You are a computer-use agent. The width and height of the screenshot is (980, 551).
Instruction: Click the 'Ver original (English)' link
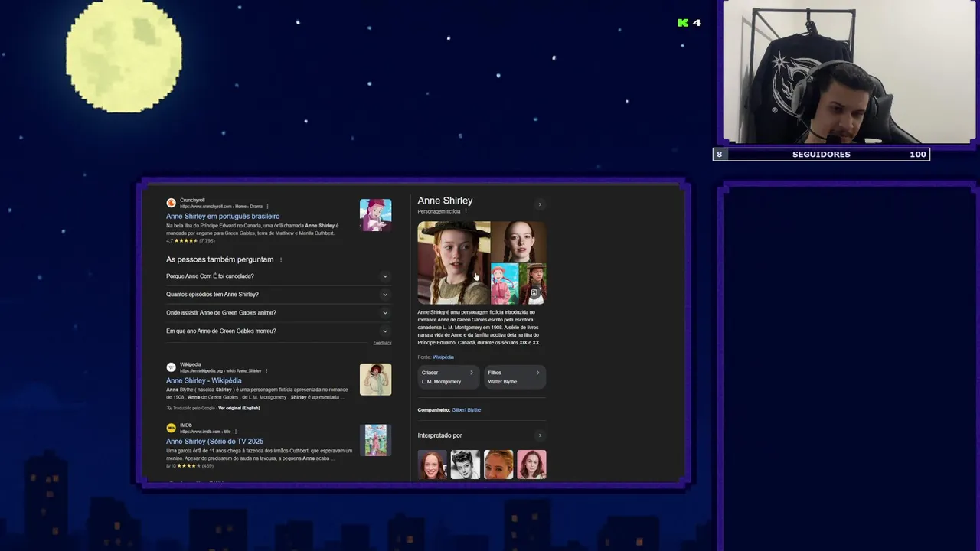(x=239, y=408)
